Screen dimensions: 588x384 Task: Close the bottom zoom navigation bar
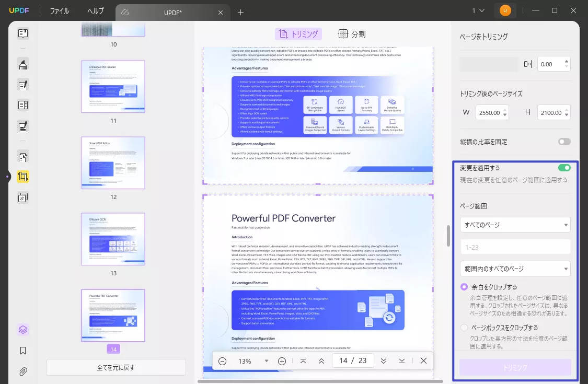[x=423, y=360]
